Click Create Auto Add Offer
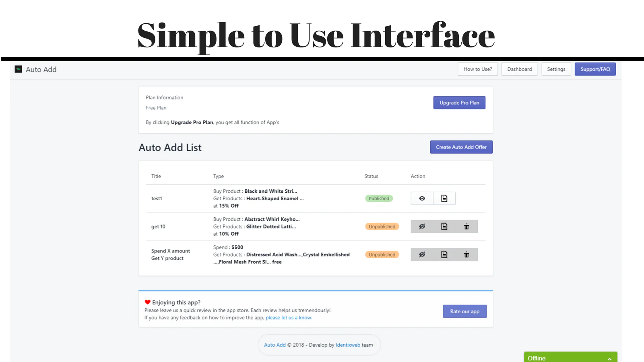This screenshot has height=362, width=644. click(x=461, y=147)
